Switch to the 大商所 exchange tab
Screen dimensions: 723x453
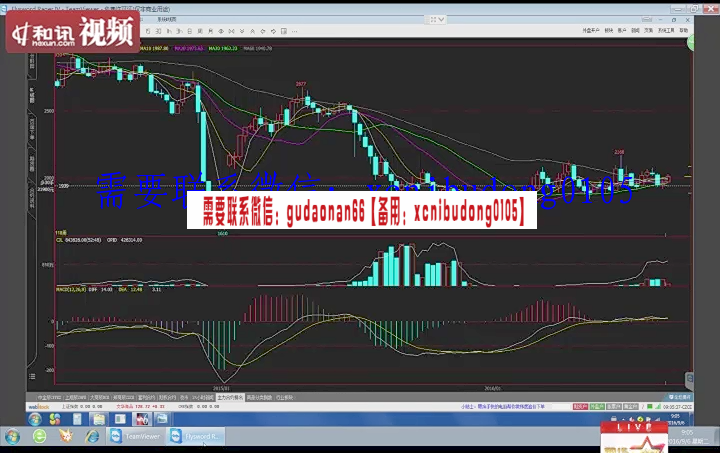[x=100, y=397]
